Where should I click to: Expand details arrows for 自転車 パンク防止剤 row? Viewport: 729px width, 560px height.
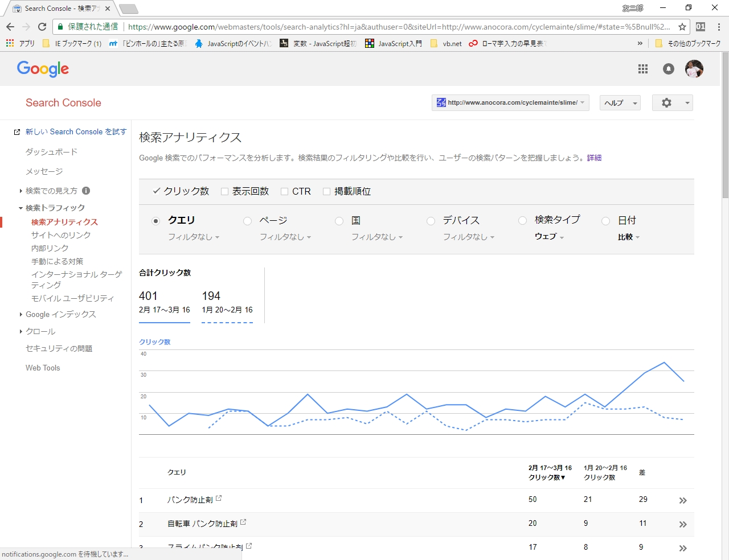point(683,525)
